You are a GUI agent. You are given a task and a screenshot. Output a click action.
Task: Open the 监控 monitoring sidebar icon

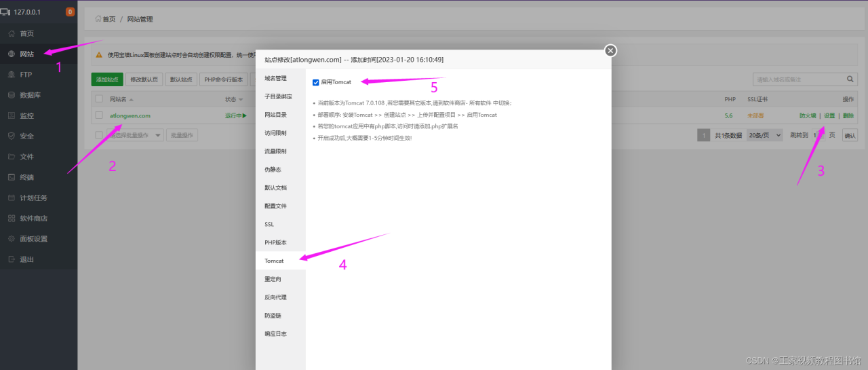point(12,115)
